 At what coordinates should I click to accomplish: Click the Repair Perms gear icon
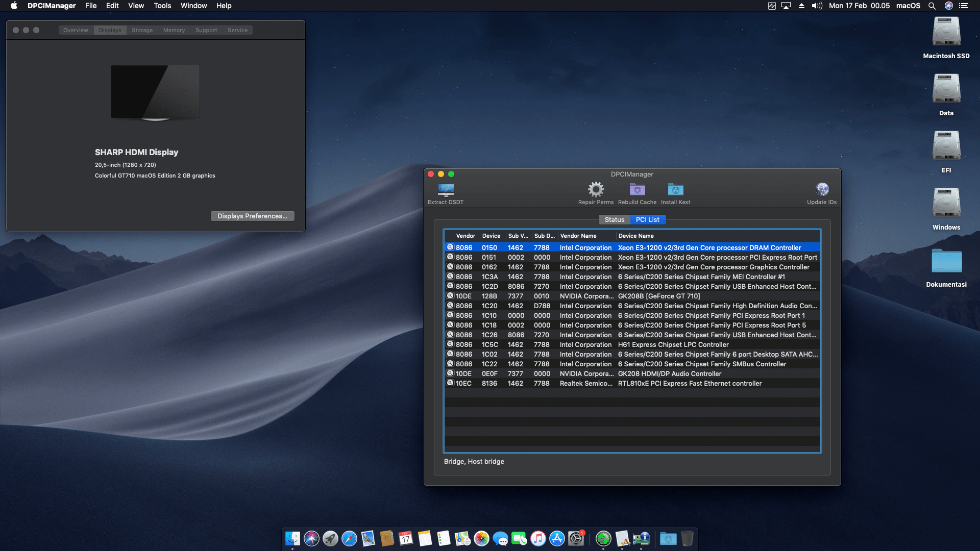pos(596,190)
